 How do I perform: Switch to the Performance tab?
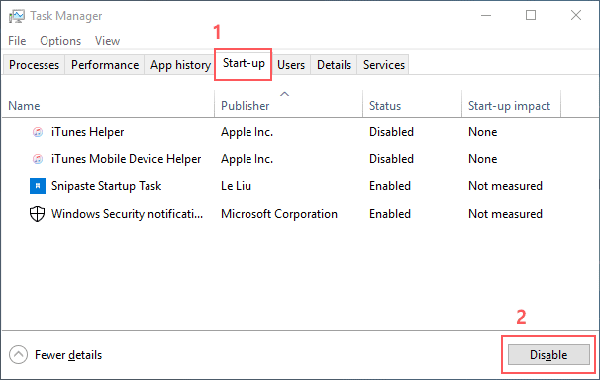coord(105,65)
